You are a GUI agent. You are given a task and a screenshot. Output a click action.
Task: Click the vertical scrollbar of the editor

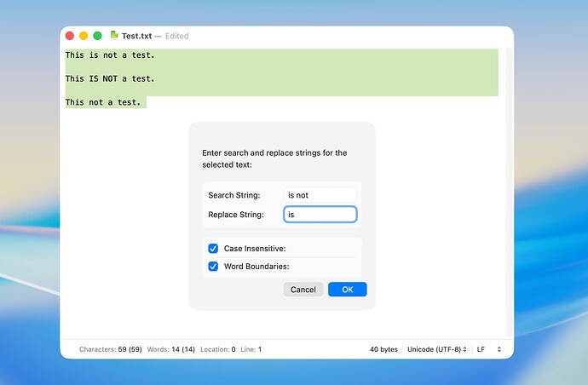coord(509,191)
